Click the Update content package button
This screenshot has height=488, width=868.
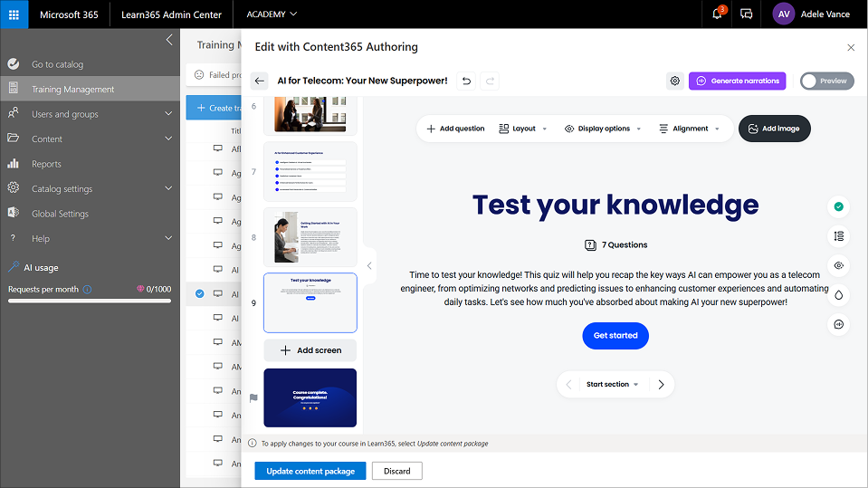(x=310, y=471)
